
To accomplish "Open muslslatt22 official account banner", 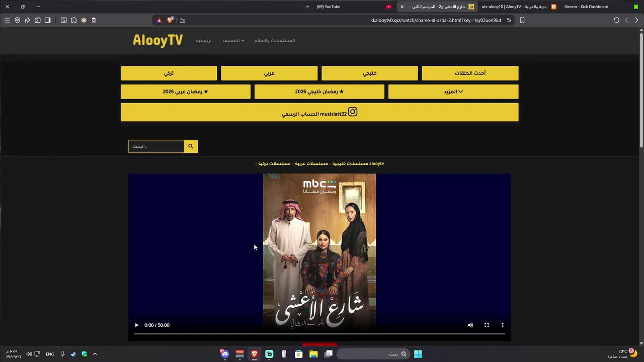I will (319, 112).
